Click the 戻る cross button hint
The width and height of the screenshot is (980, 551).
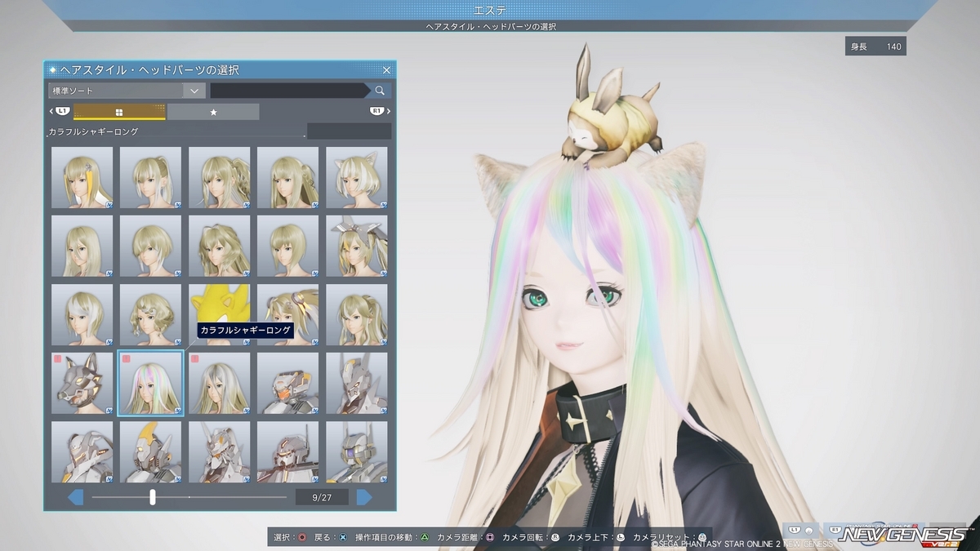coord(331,537)
